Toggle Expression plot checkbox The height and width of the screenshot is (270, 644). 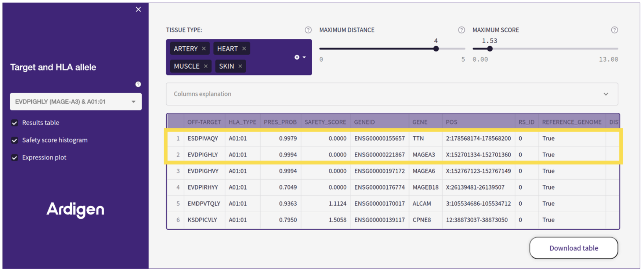click(15, 158)
